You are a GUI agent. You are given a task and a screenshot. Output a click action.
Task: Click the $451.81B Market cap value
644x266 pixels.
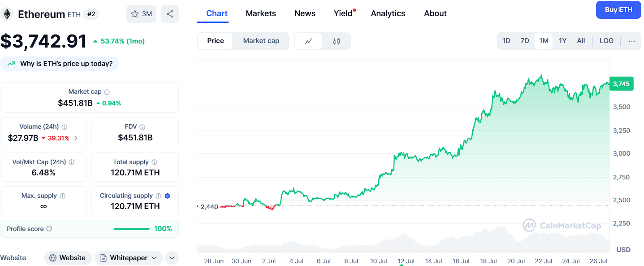pyautogui.click(x=75, y=103)
